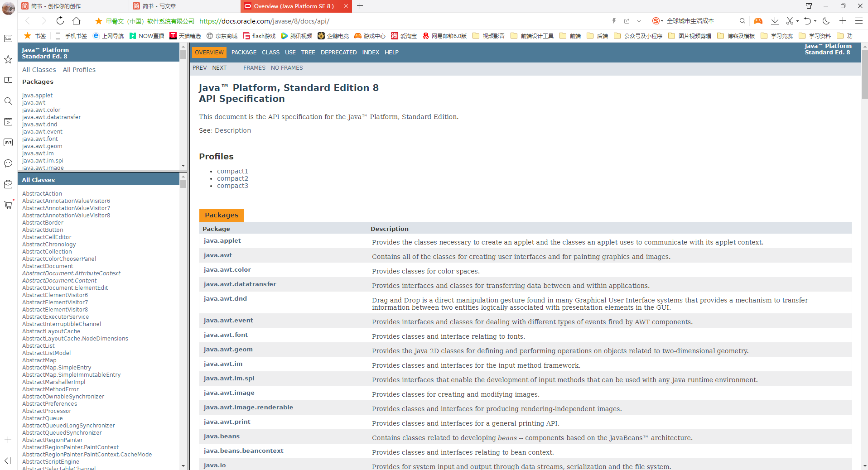Open the mail envelope sidebar icon

[8, 184]
